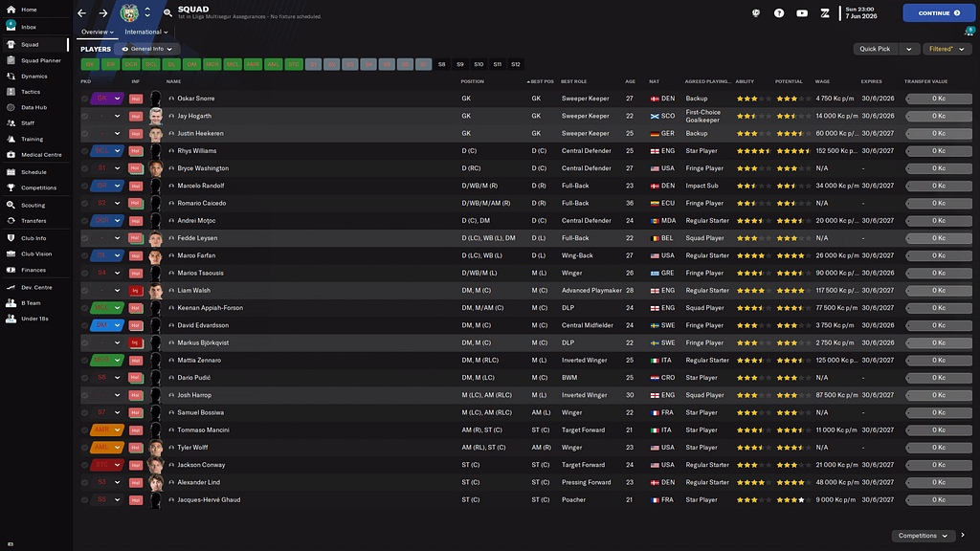Toggle the pick checkbox for Rhys Williams
The image size is (980, 551).
(x=85, y=151)
